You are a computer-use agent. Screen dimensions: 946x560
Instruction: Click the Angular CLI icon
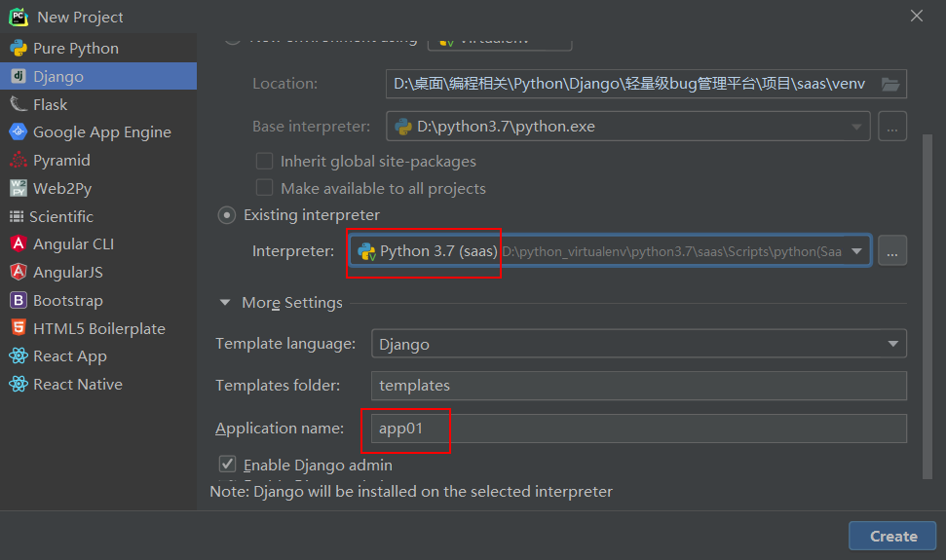pyautogui.click(x=19, y=243)
